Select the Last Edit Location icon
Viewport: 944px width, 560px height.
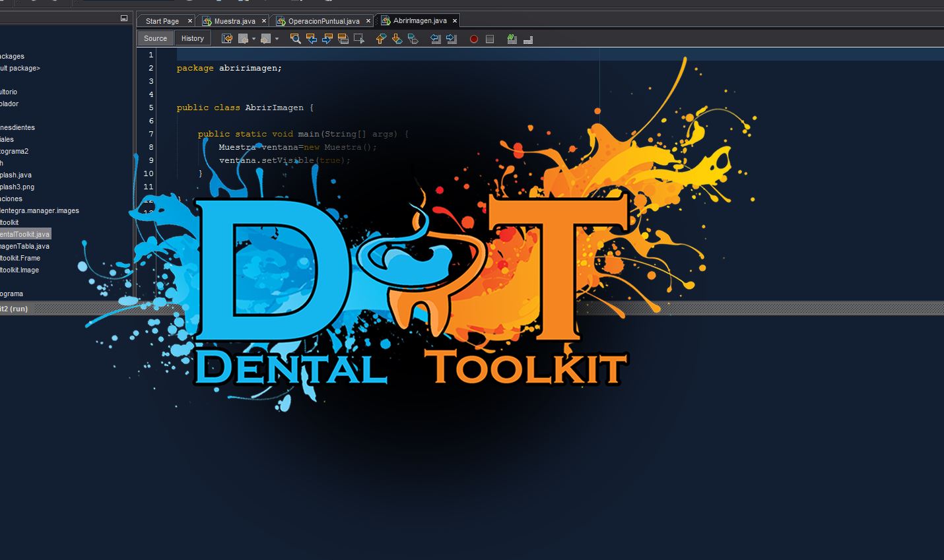pyautogui.click(x=226, y=38)
